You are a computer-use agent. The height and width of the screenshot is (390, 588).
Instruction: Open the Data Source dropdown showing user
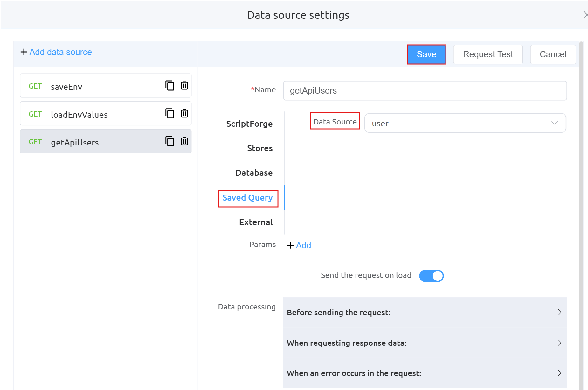[465, 123]
